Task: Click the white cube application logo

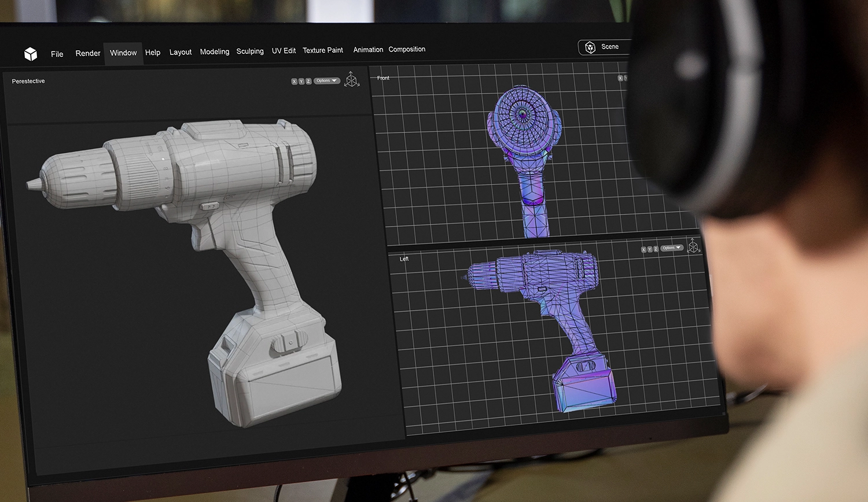Action: tap(31, 54)
